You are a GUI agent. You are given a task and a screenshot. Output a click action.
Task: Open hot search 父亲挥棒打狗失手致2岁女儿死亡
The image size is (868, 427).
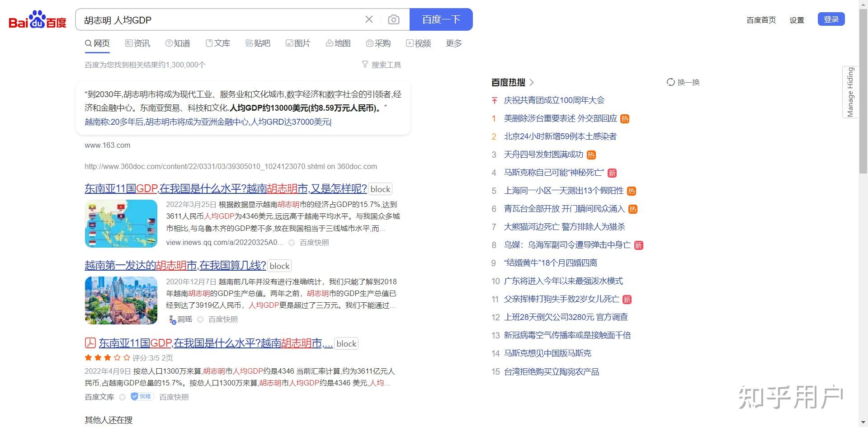pyautogui.click(x=561, y=299)
